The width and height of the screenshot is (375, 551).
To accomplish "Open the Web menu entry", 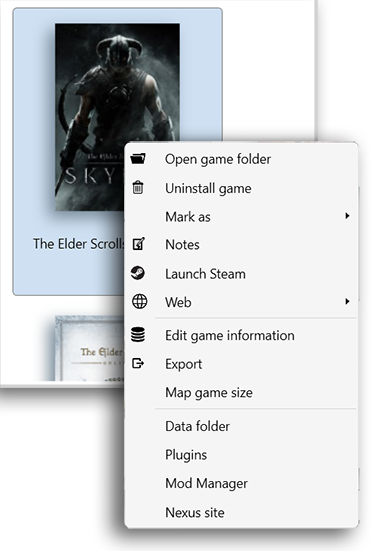I will click(x=241, y=302).
